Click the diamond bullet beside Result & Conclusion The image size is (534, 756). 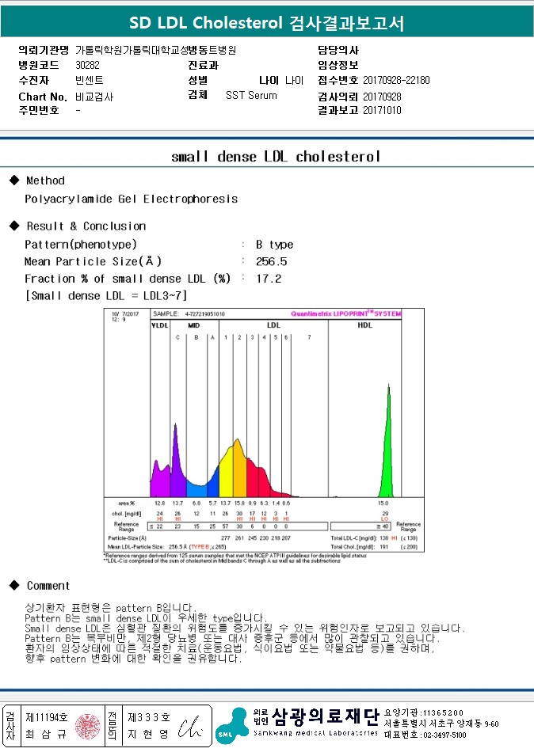(x=13, y=226)
